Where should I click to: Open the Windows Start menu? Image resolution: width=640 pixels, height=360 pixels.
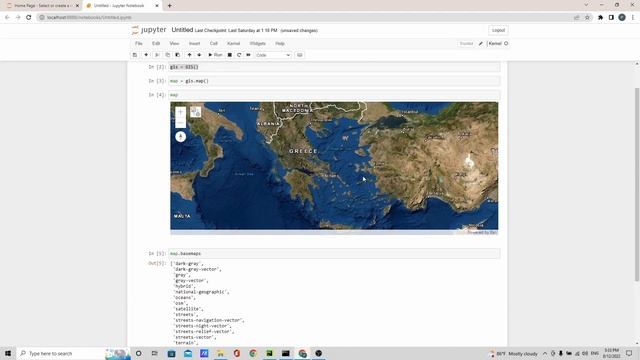8,353
